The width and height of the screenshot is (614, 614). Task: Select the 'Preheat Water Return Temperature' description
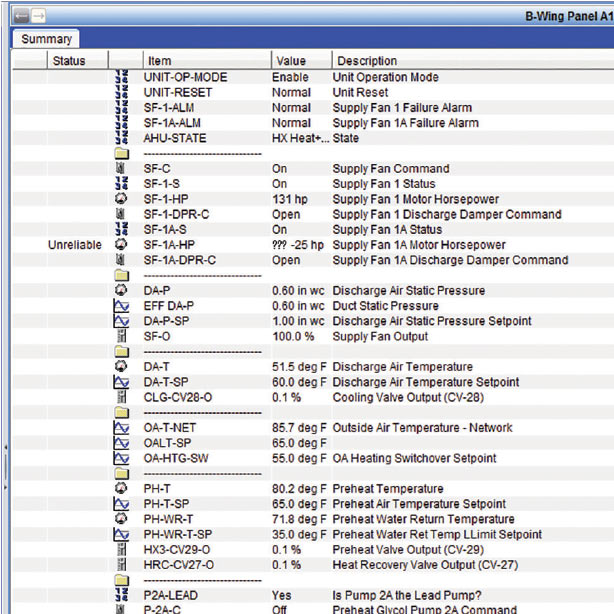pos(423,519)
